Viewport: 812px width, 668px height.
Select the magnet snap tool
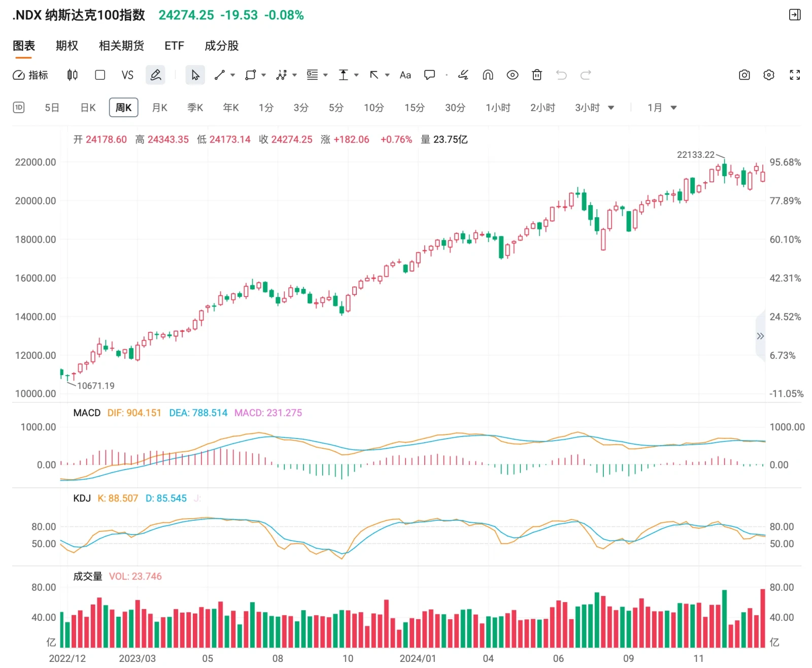(488, 75)
